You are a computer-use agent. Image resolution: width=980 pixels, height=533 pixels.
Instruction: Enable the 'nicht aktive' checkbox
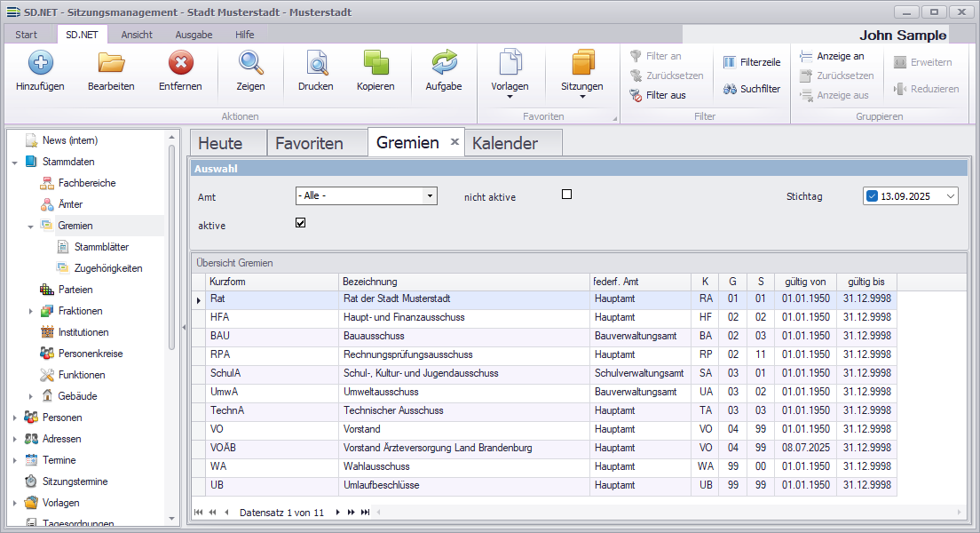tap(566, 195)
